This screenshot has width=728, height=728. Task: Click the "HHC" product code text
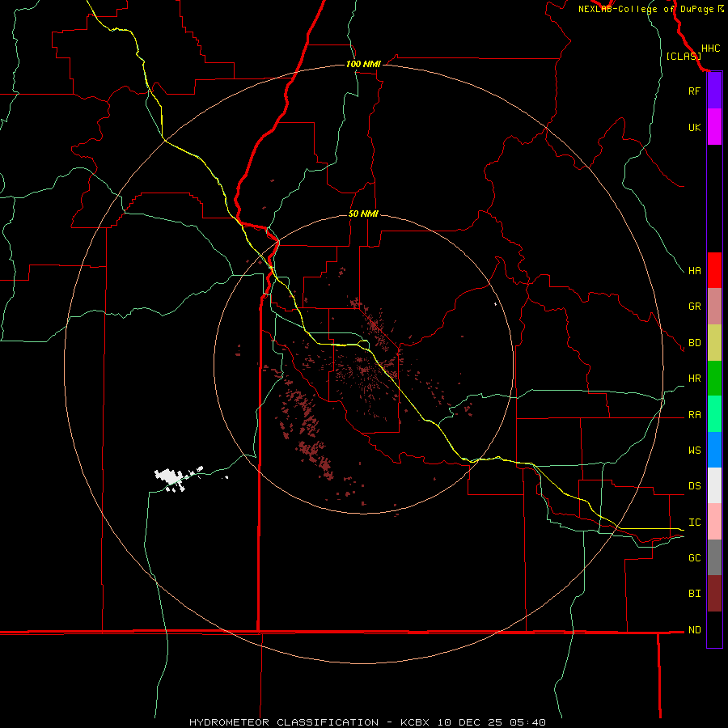click(710, 49)
